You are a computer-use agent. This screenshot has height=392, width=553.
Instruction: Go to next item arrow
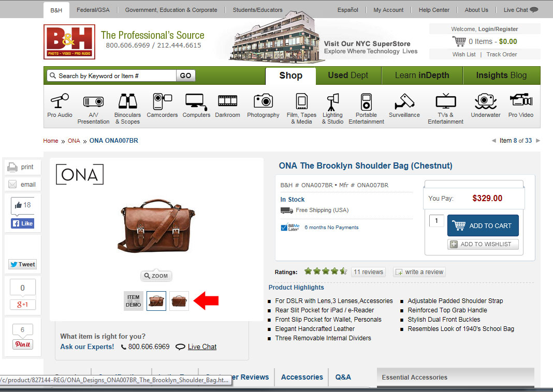point(538,141)
